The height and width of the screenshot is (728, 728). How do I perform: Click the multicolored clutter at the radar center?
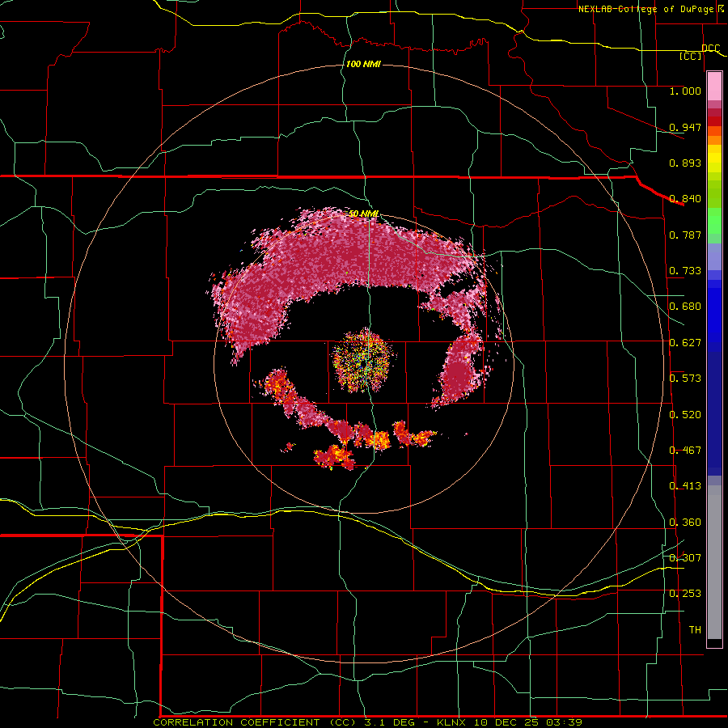pos(364,360)
